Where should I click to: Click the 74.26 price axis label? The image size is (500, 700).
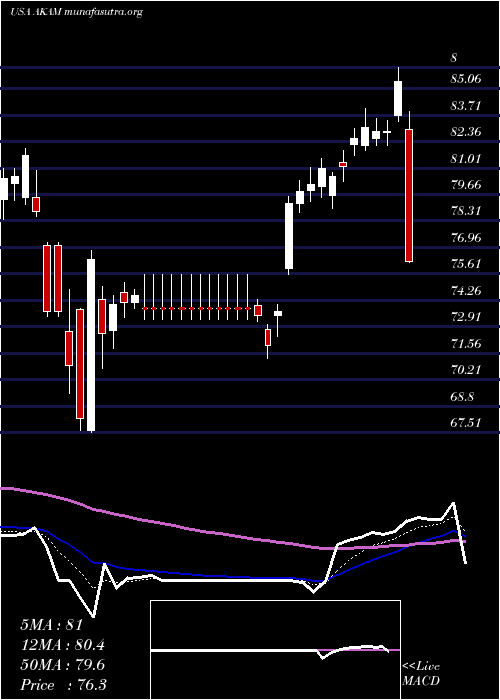coord(466,291)
